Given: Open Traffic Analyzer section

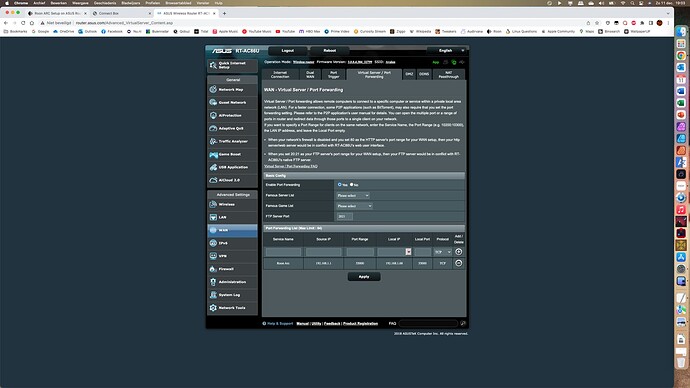Looking at the screenshot, I should (x=232, y=141).
